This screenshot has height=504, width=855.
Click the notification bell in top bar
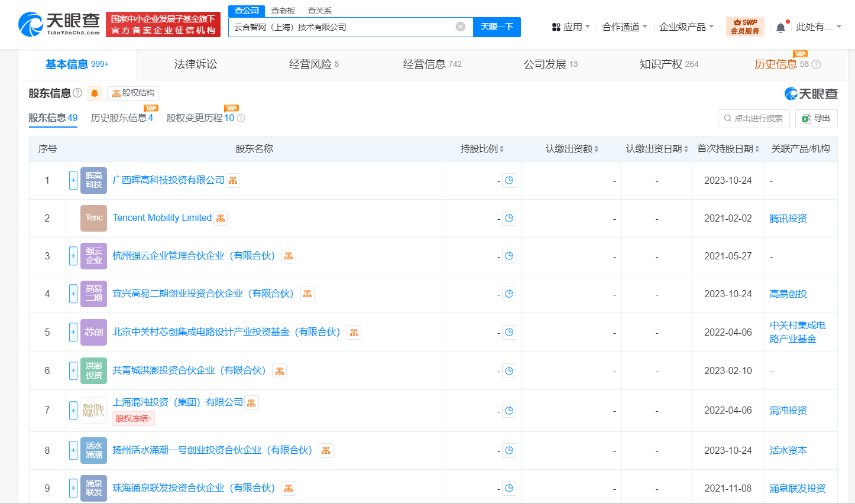point(780,27)
